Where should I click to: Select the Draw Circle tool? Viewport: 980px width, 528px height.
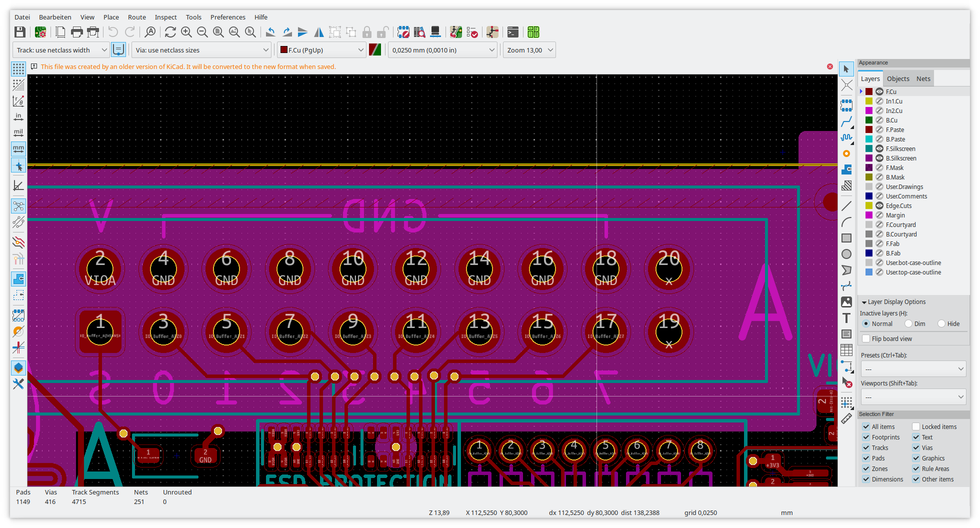pyautogui.click(x=846, y=254)
